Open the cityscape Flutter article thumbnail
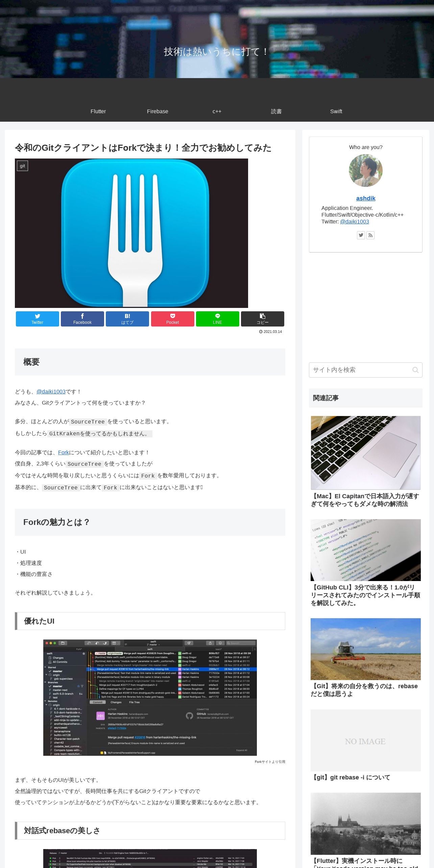434x868 pixels. [x=366, y=824]
